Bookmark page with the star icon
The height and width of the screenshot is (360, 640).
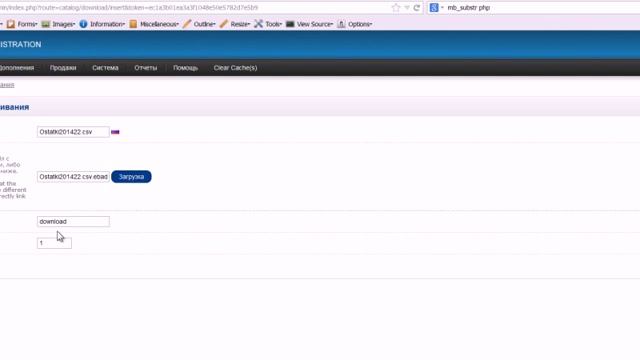pyautogui.click(x=396, y=7)
